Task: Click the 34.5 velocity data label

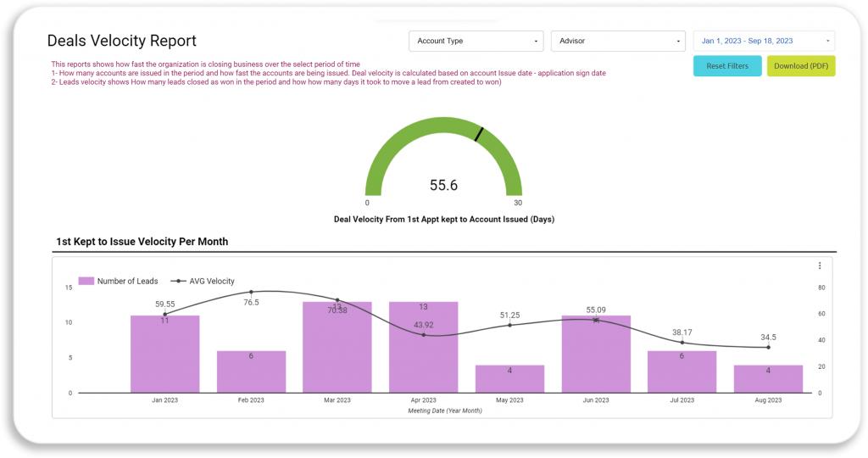Action: click(768, 338)
